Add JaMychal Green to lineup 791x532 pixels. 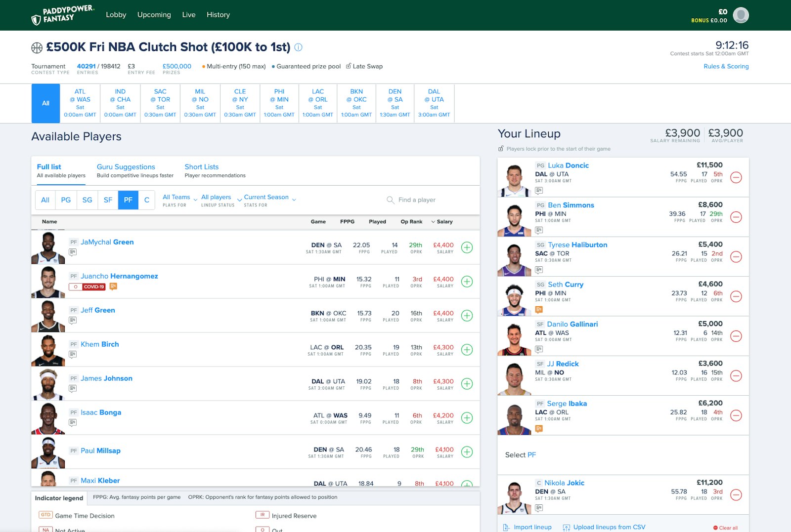(x=467, y=247)
